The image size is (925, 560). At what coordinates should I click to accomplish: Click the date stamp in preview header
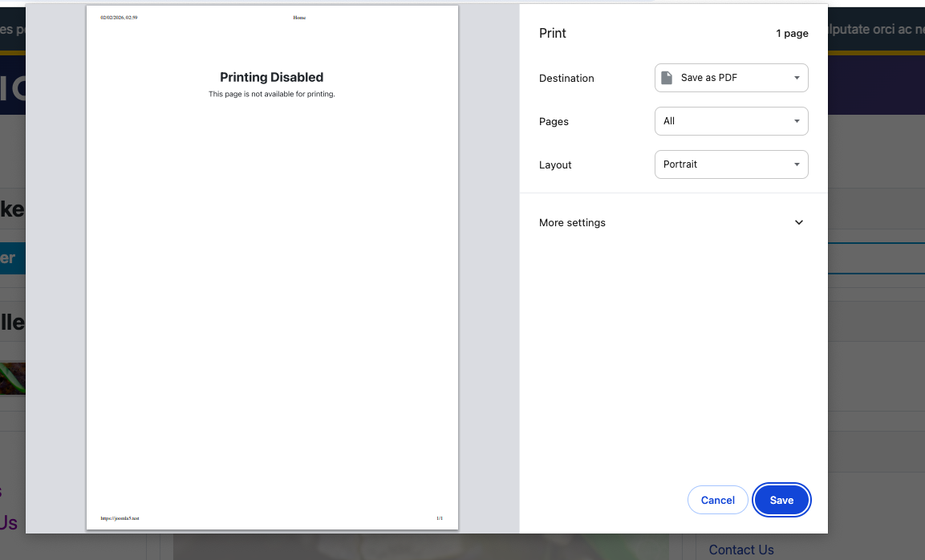tap(119, 17)
